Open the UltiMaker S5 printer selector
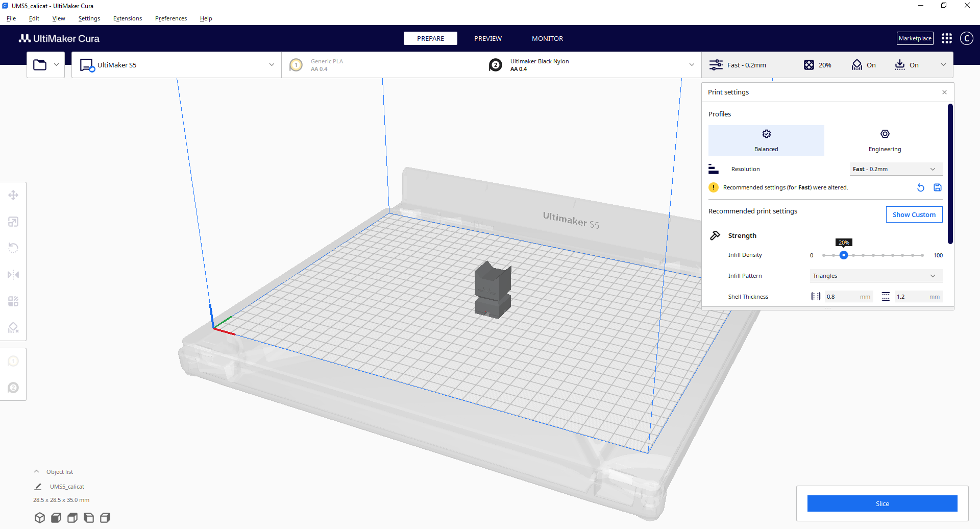The width and height of the screenshot is (980, 529). point(177,65)
